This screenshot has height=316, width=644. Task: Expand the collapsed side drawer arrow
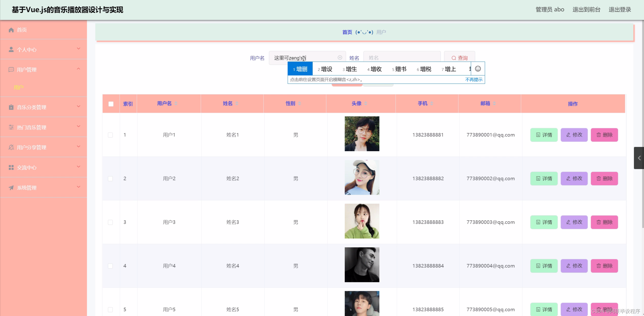click(x=639, y=158)
